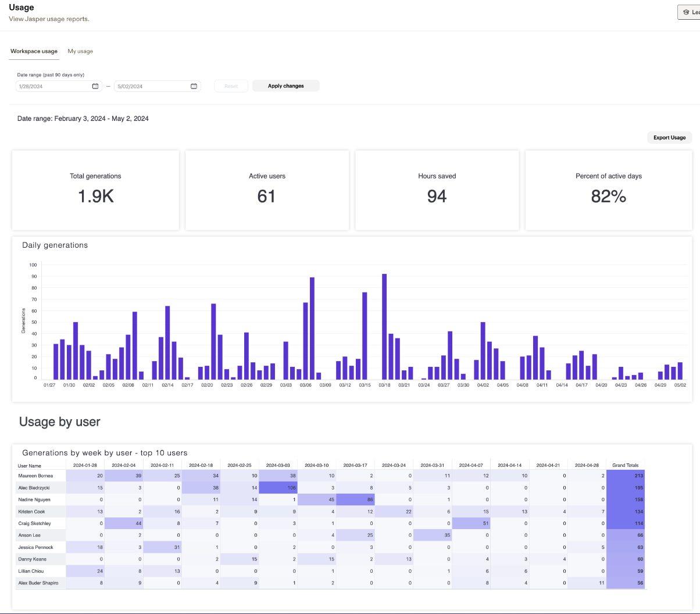
Task: Click the start date field 1/28/2024
Action: 59,86
